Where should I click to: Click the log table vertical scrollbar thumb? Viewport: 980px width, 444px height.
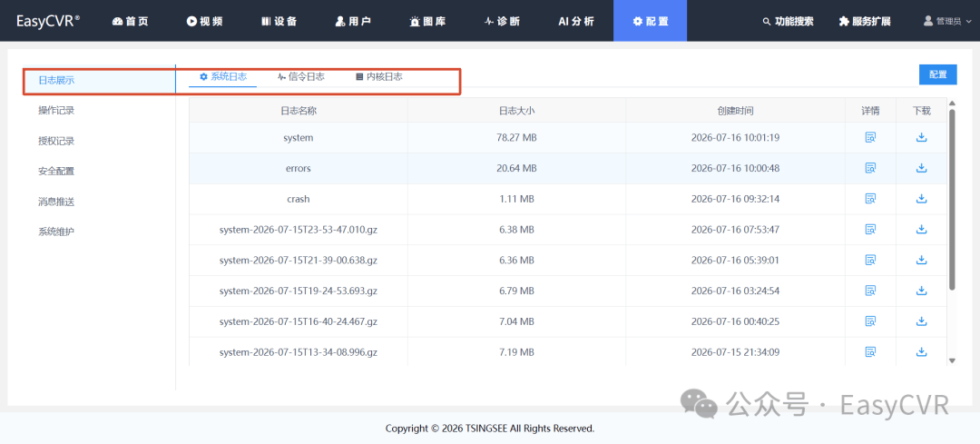(x=952, y=200)
